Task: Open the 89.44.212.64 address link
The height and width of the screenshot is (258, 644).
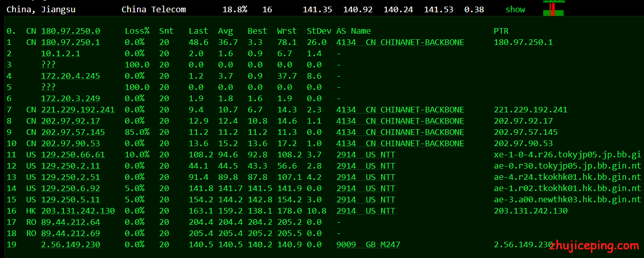Action: 71,222
